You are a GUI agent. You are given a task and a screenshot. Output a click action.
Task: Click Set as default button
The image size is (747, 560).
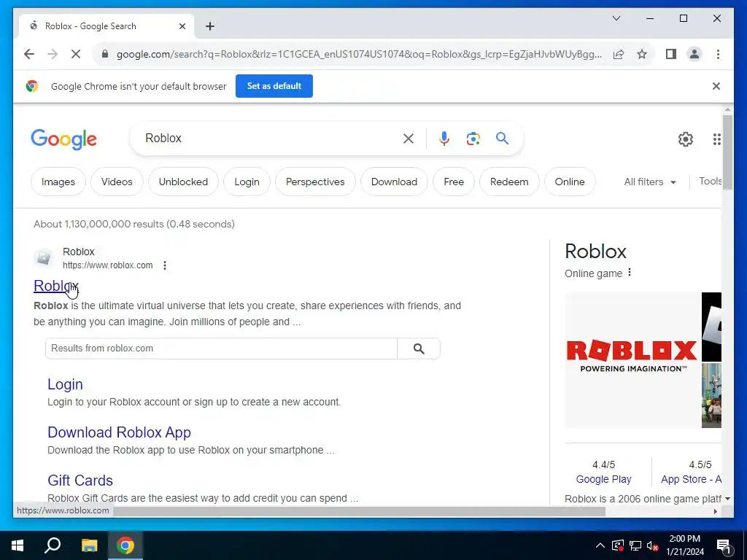pyautogui.click(x=274, y=86)
